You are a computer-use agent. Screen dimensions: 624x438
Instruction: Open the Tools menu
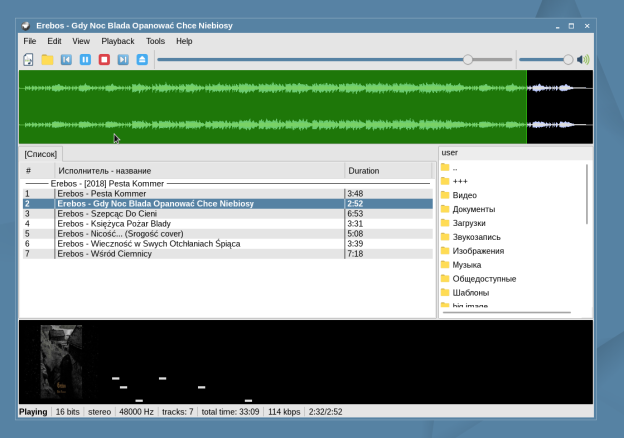pos(155,41)
